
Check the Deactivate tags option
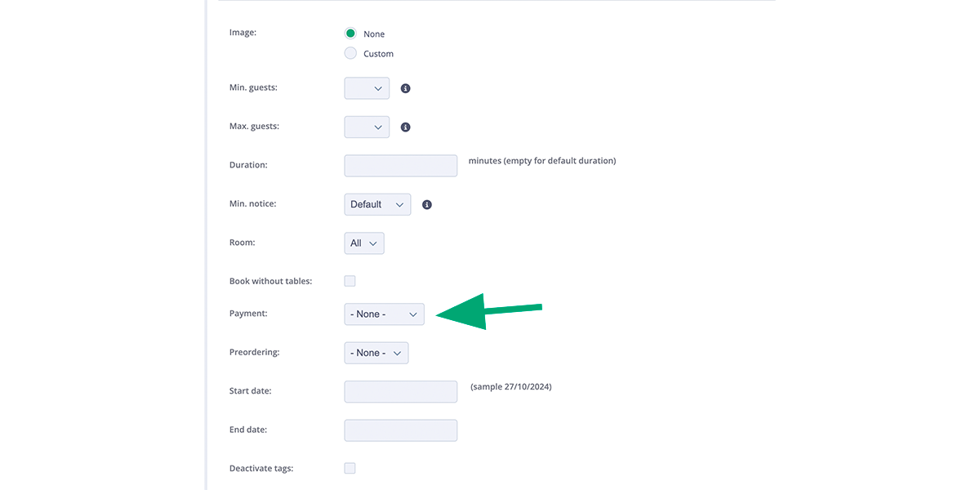(x=350, y=467)
